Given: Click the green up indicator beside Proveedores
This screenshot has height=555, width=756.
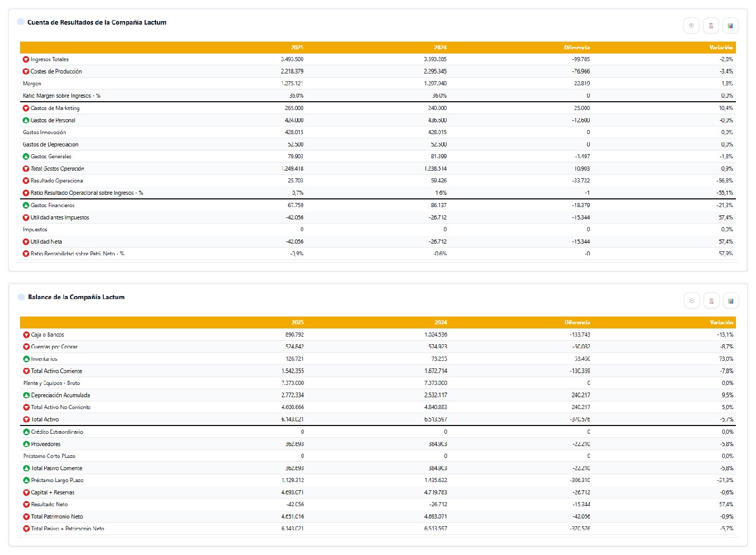Looking at the screenshot, I should click(27, 445).
